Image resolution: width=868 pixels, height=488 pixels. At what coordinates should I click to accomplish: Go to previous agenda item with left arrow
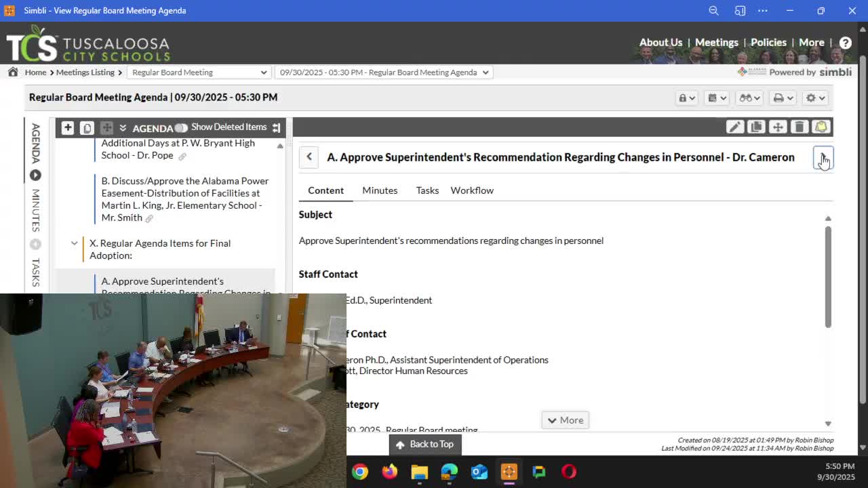[x=309, y=157]
